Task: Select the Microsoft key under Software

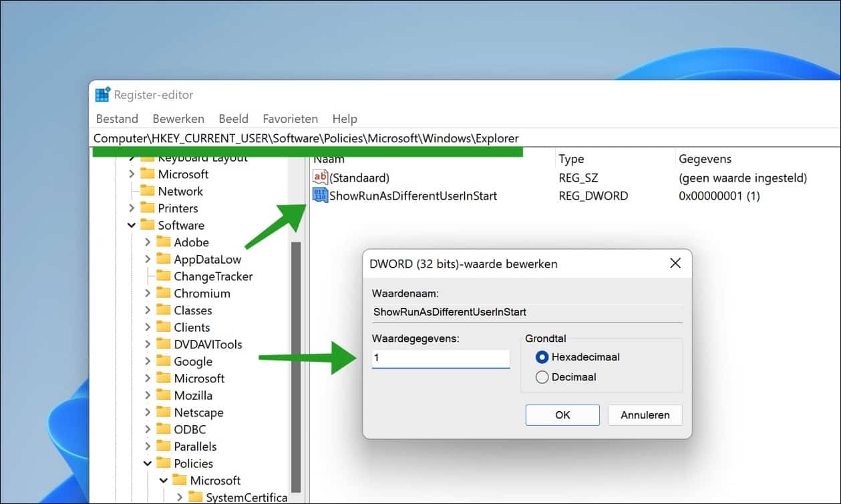Action: point(199,379)
